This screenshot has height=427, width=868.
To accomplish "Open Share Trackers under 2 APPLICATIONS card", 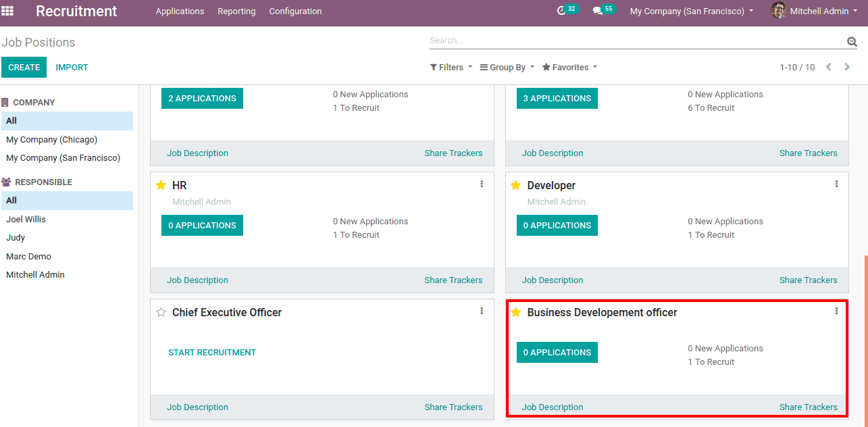I will 453,153.
